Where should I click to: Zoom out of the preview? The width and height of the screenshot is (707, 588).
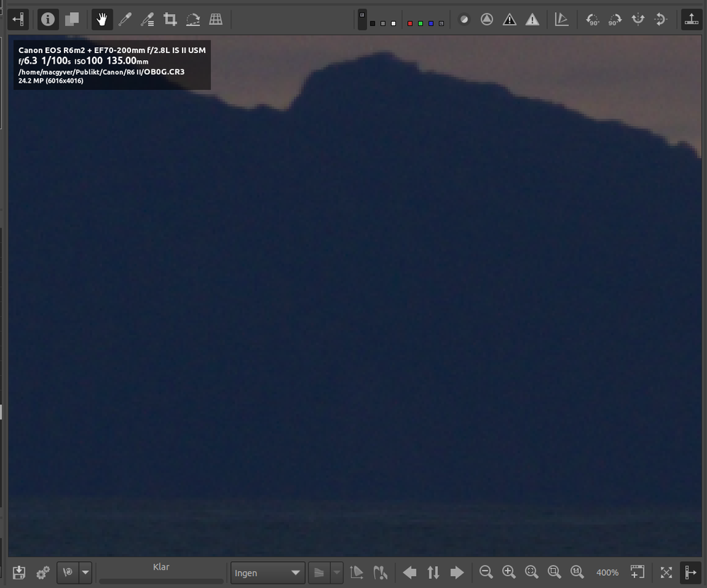pos(486,572)
